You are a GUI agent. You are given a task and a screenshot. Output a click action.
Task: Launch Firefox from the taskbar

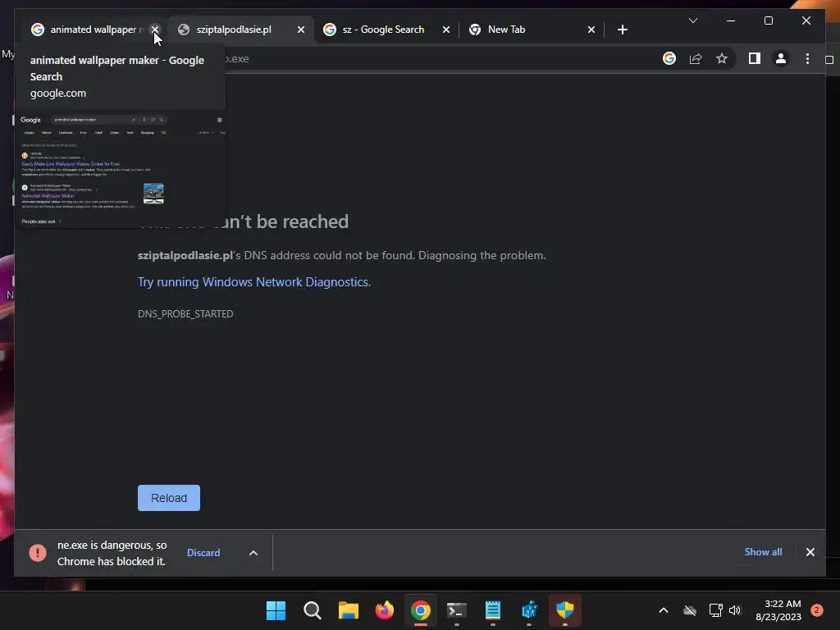[384, 610]
